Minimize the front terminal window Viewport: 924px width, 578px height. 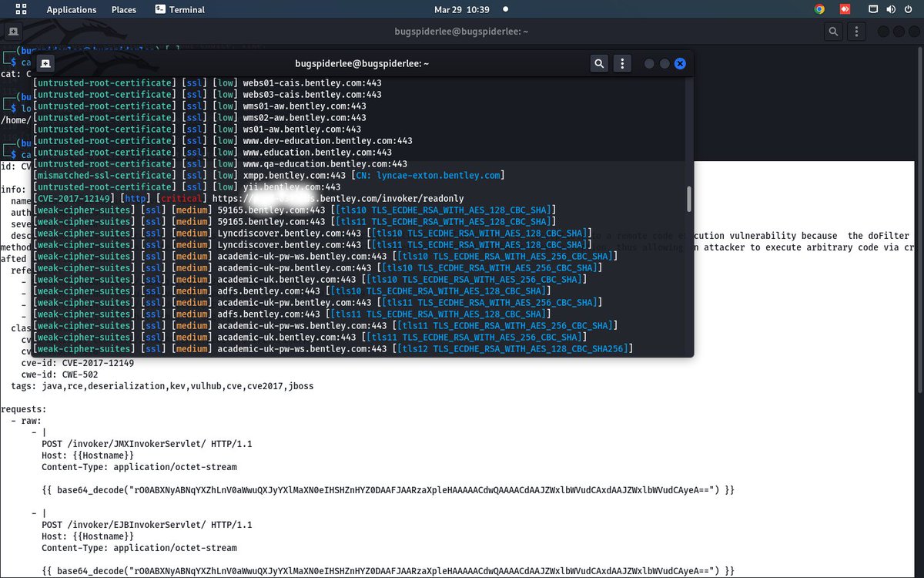pos(649,63)
